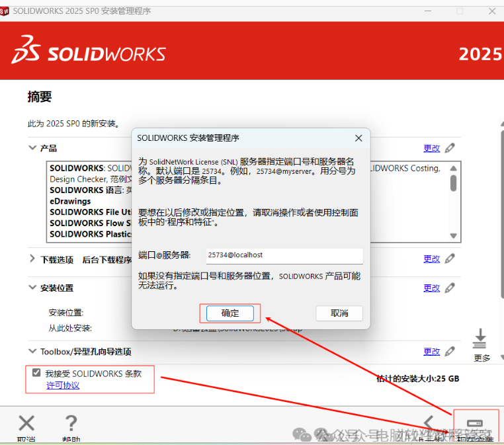The width and height of the screenshot is (504, 445).
Task: Click 估计的安装大小:25 GB text
Action: pyautogui.click(x=417, y=378)
